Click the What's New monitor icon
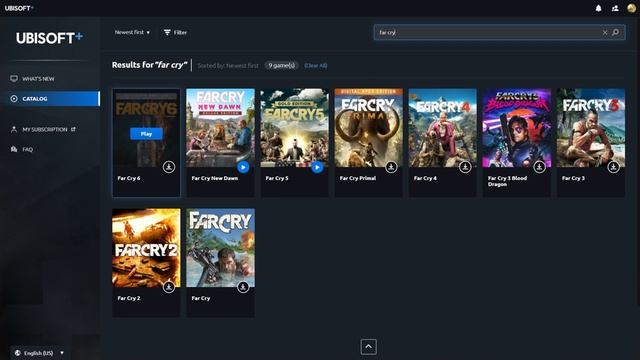Screen dimensions: 640x360 [x=14, y=78]
